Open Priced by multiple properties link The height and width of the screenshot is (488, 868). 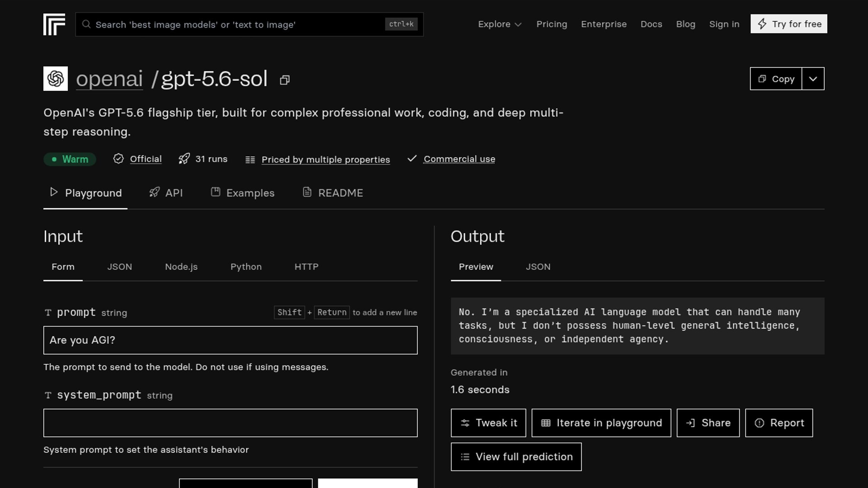[325, 160]
